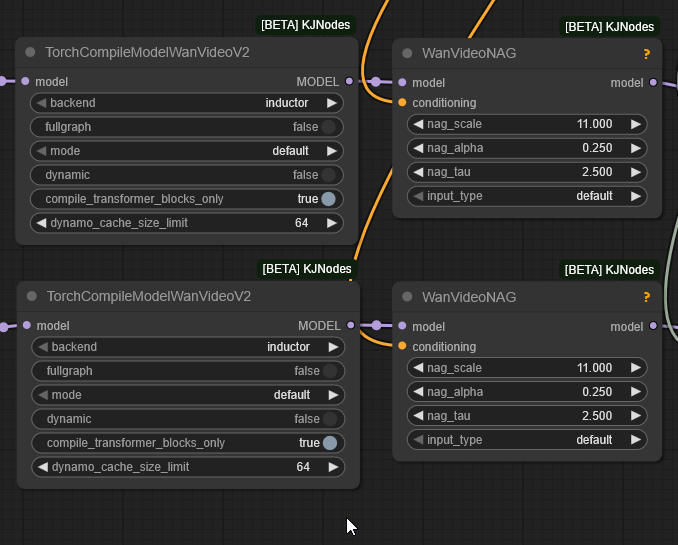Click the help question mark on top WanVideoNAG node

coord(647,53)
